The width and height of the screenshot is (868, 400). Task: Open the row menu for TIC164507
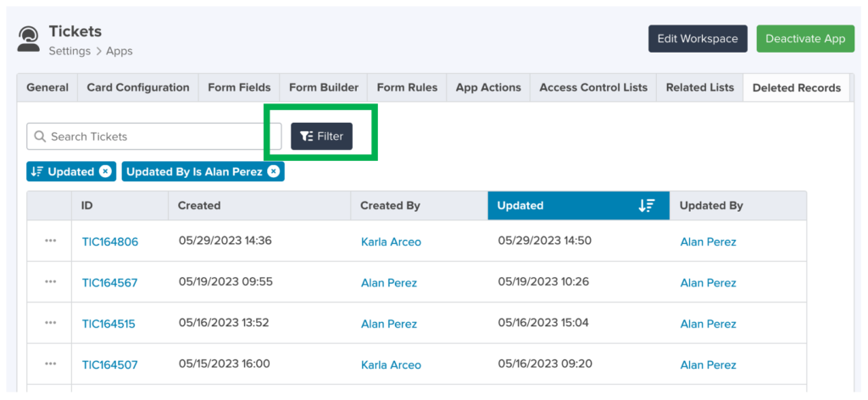pos(50,364)
